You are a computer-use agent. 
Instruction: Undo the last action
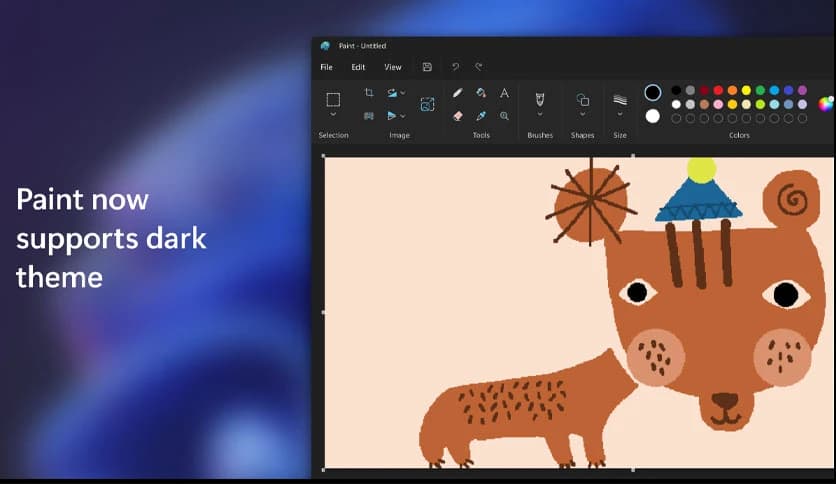[455, 67]
